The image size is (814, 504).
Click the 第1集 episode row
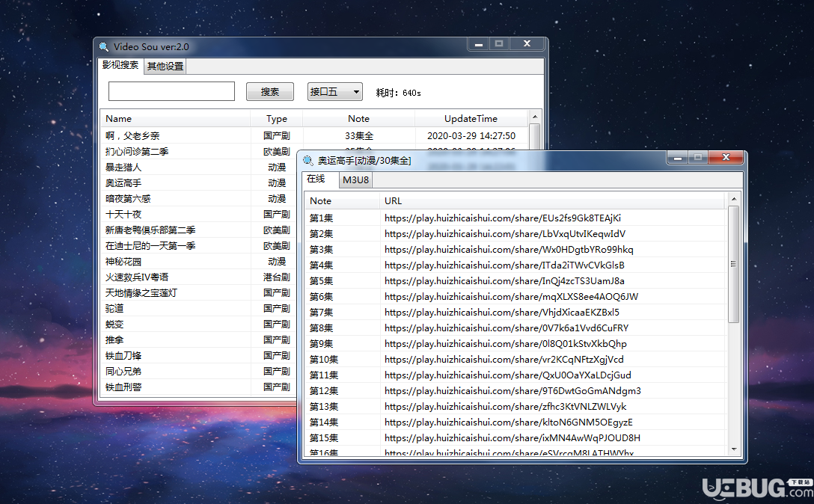(515, 218)
